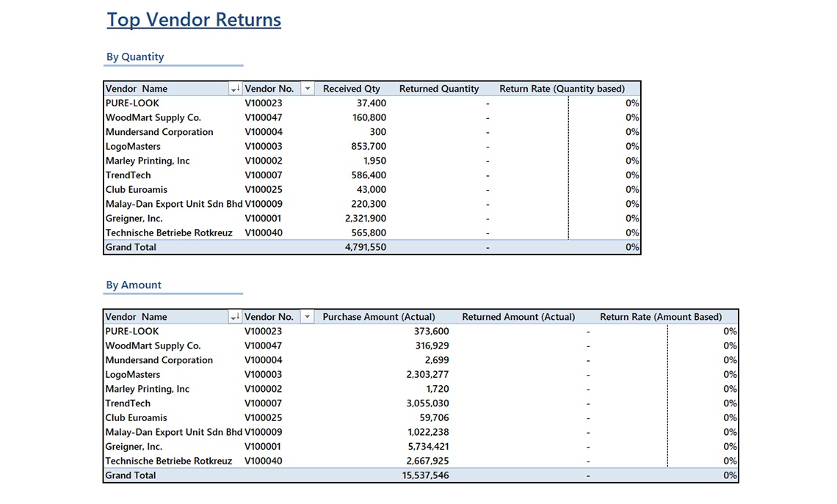Select V100047 in By Amount table
This screenshot has width=837, height=504.
coord(263,346)
